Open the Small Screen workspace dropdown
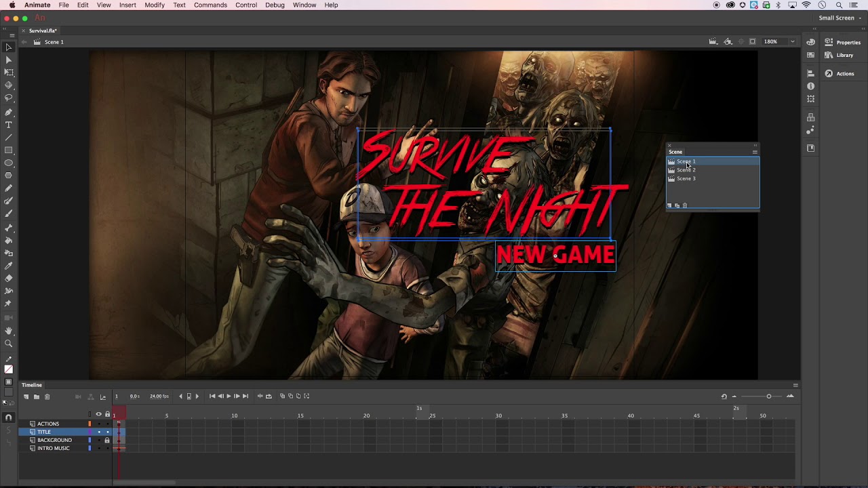Viewport: 868px width, 488px height. tap(841, 18)
